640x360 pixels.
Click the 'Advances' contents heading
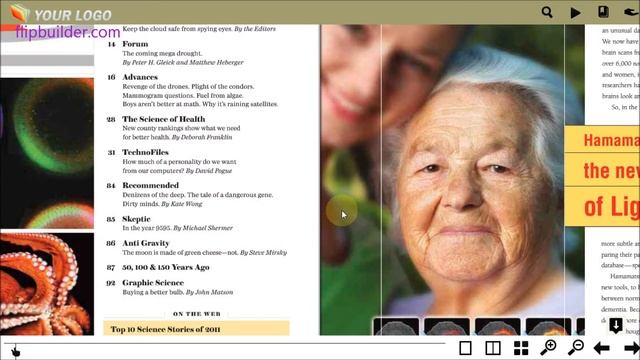[x=140, y=77]
